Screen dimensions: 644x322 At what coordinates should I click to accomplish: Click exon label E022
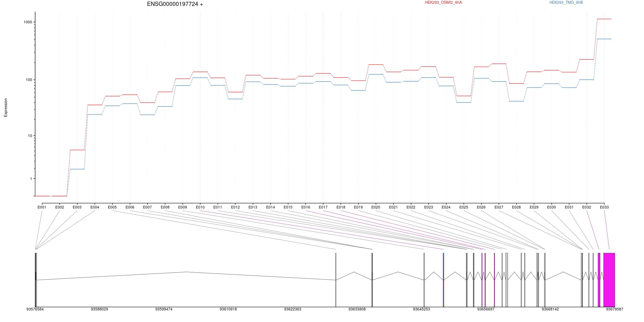(411, 207)
